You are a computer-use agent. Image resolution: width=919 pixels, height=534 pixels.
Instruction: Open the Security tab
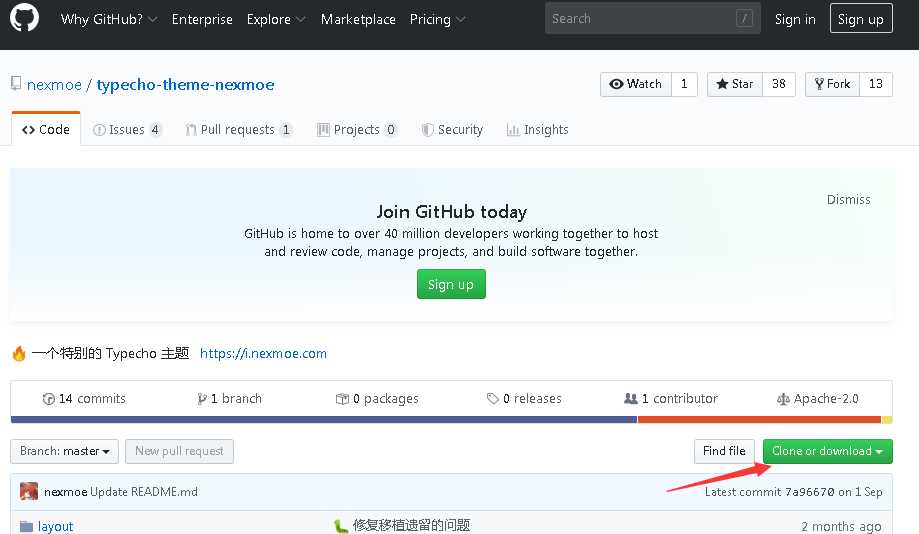point(452,130)
